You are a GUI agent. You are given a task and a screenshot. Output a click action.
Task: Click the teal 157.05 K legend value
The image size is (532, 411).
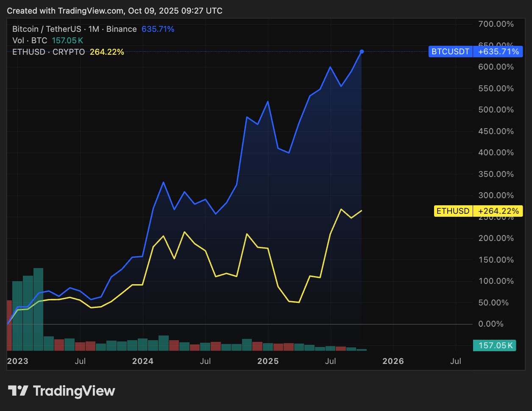pos(67,41)
